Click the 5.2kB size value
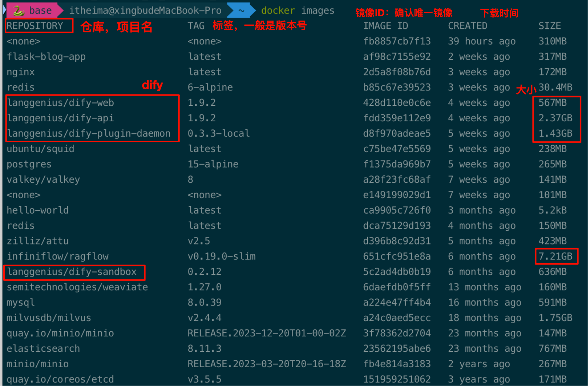 [553, 210]
